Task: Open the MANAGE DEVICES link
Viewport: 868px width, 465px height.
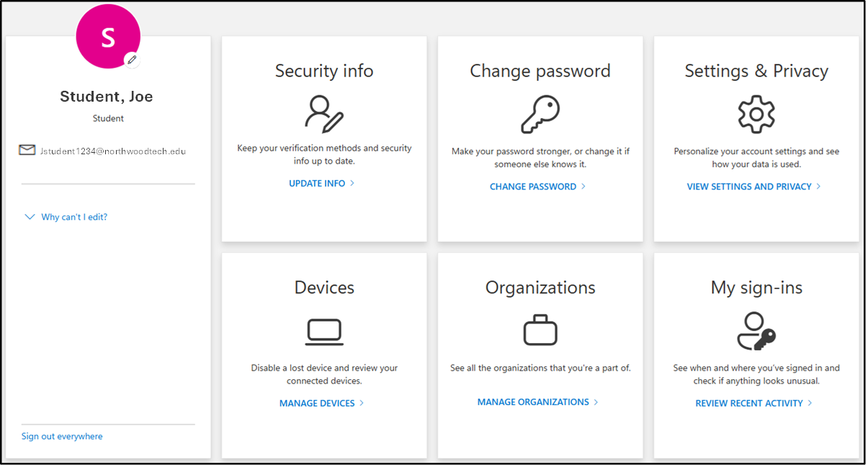Action: click(x=322, y=403)
